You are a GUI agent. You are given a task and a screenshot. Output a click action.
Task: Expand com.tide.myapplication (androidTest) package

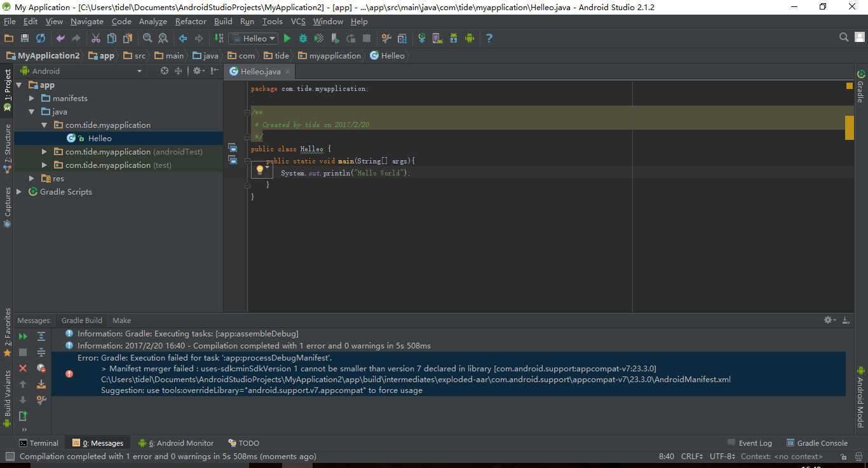[x=44, y=151]
